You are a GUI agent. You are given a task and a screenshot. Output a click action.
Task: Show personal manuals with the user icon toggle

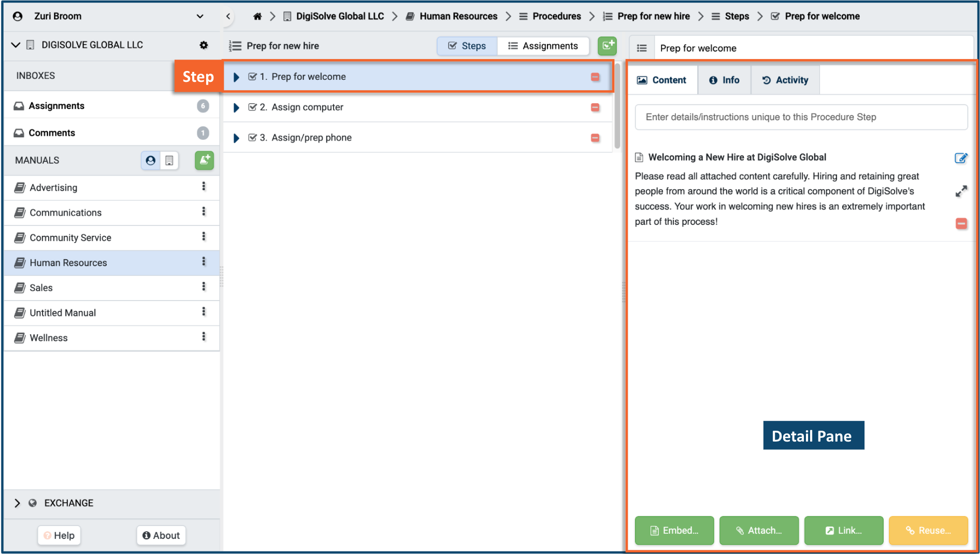(151, 161)
